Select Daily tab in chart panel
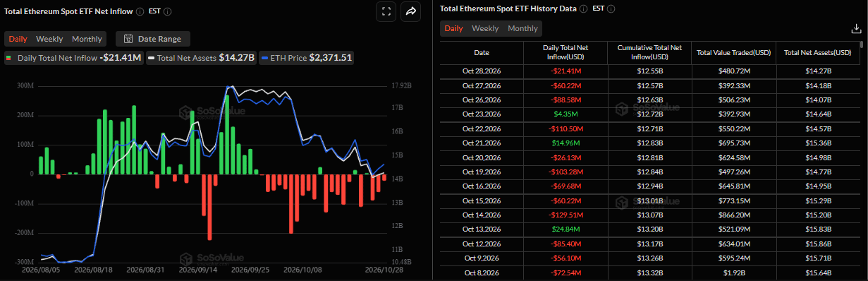The image size is (868, 281). click(18, 39)
